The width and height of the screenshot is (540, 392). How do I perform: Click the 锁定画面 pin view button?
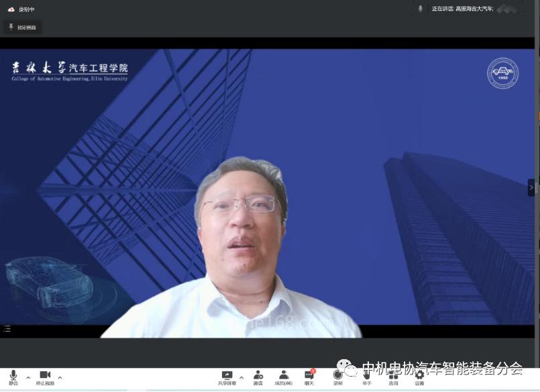pyautogui.click(x=23, y=27)
